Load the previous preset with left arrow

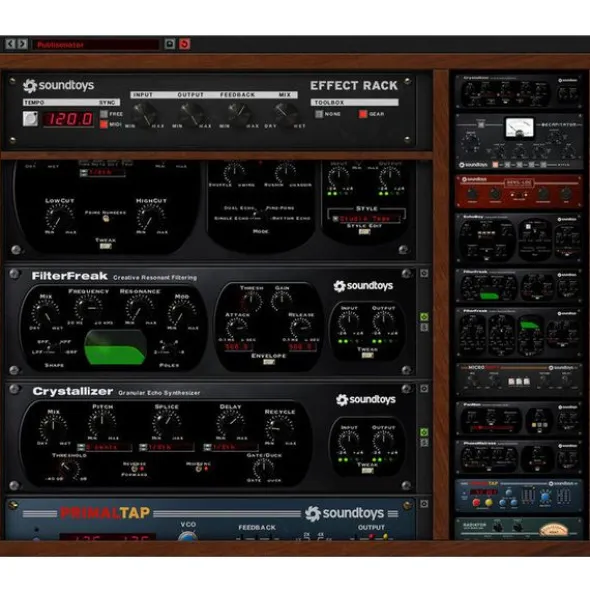10,44
